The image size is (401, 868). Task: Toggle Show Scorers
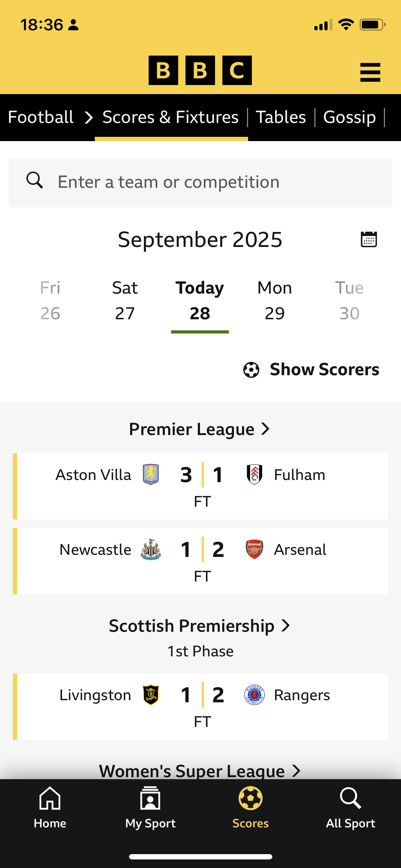point(311,370)
